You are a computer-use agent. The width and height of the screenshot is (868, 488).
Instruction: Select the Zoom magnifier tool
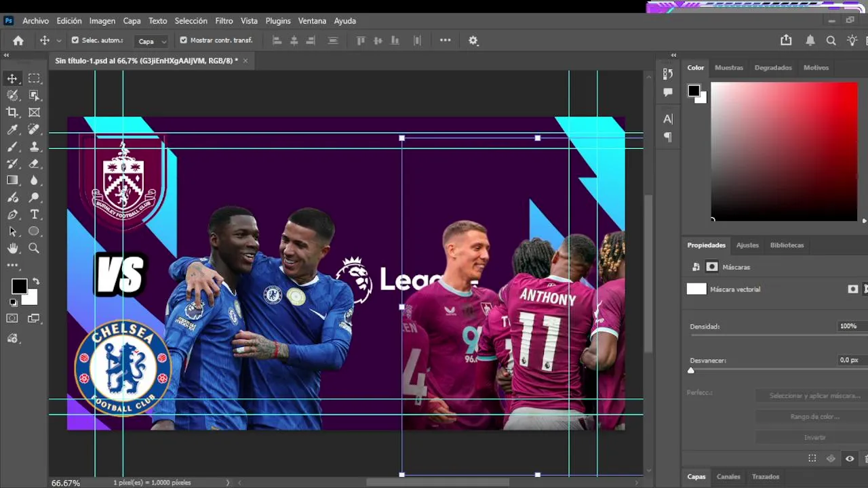[34, 249]
